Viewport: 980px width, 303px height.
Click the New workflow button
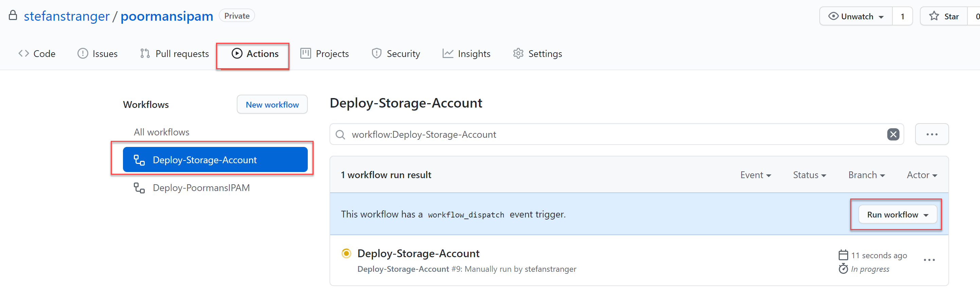pos(272,105)
